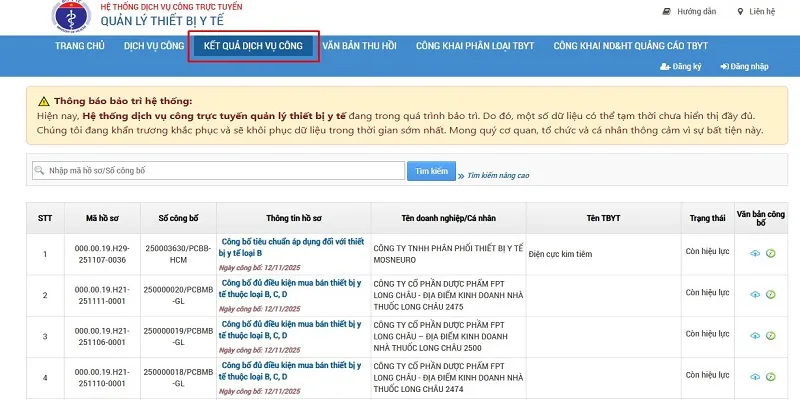Click the Đăng ký user-plus icon
The height and width of the screenshot is (400, 800).
coord(665,67)
